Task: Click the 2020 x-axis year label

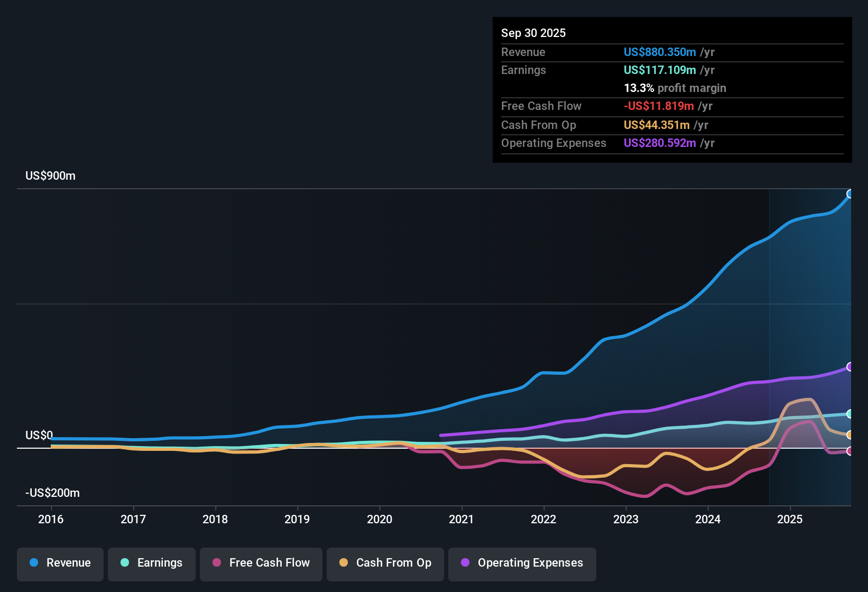Action: click(x=380, y=520)
